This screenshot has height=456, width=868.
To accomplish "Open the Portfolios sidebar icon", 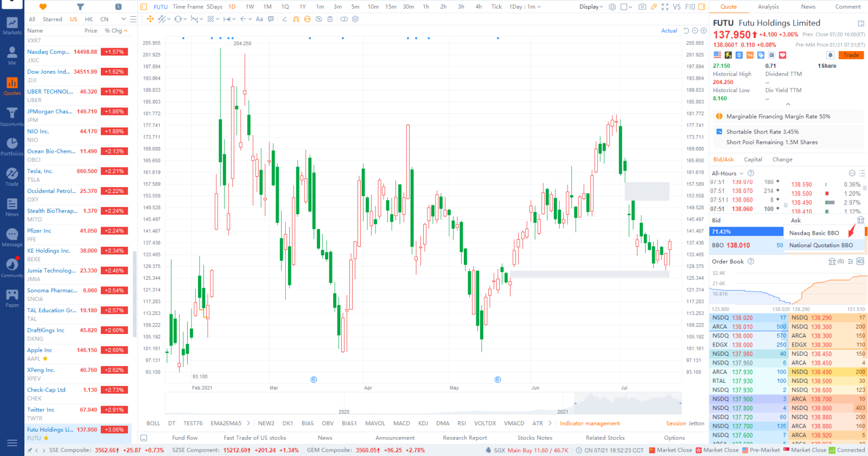I will 12,146.
